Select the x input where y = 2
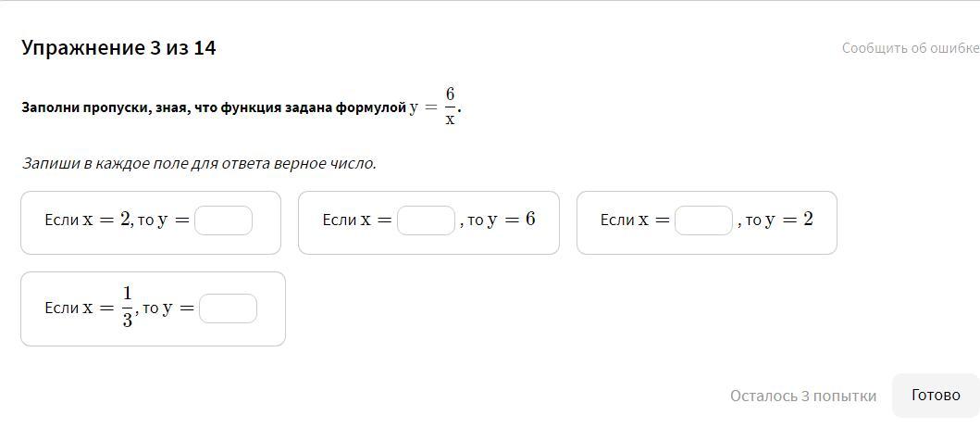The image size is (980, 428). tap(703, 220)
